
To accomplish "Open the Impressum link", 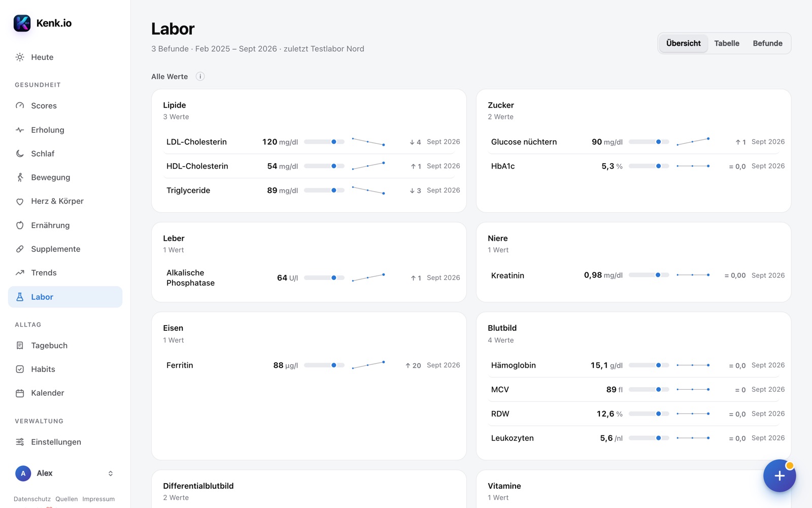I will 98,499.
